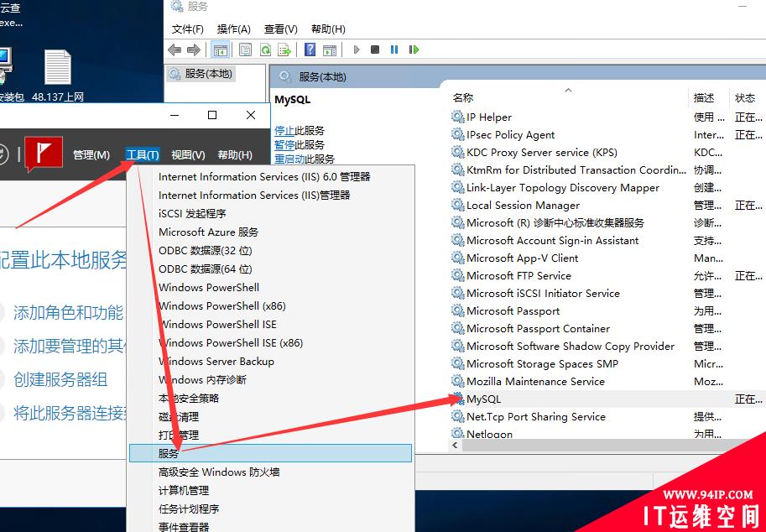Open the 工具(T) menu in Server Manager
The width and height of the screenshot is (766, 532).
click(143, 155)
